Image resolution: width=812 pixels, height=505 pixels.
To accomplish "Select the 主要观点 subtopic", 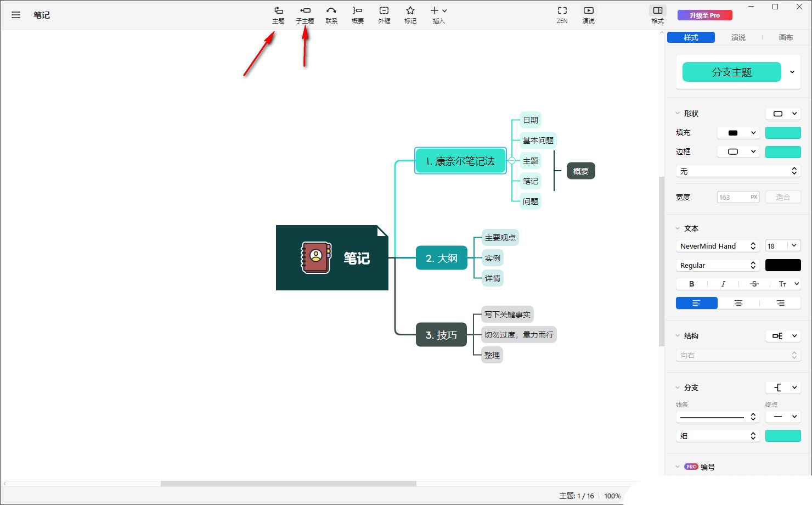I will point(500,238).
